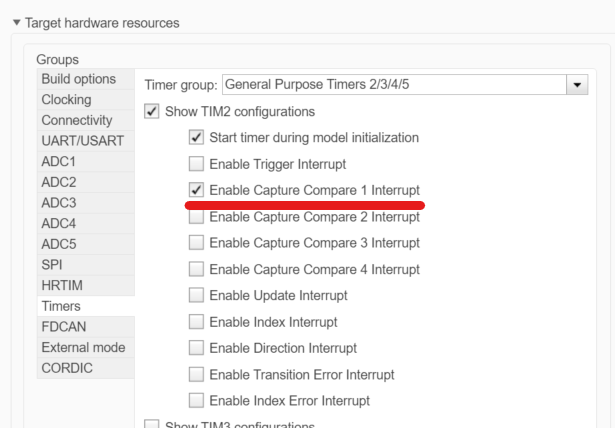Check Enable Capture Compare 3 Interrupt
Viewport: 615px width, 428px height.
point(197,243)
